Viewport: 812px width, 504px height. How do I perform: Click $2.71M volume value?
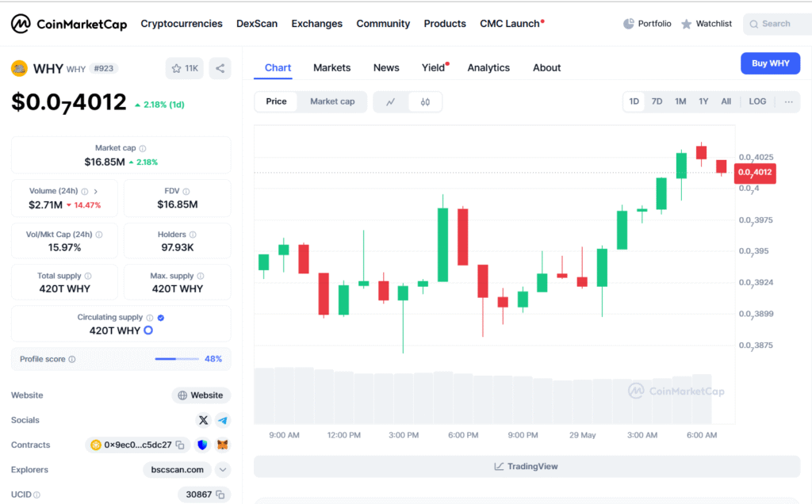tap(45, 205)
